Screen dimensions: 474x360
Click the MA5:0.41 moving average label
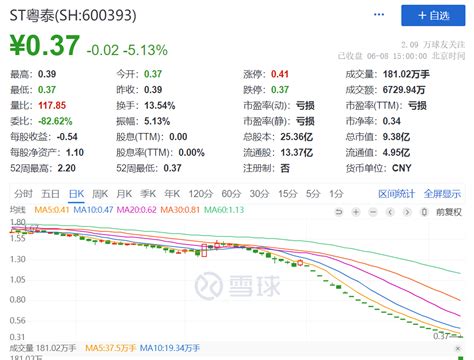click(x=52, y=210)
